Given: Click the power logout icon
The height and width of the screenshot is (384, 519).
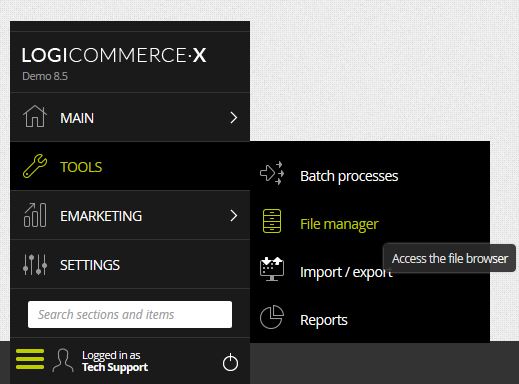Looking at the screenshot, I should tap(230, 362).
